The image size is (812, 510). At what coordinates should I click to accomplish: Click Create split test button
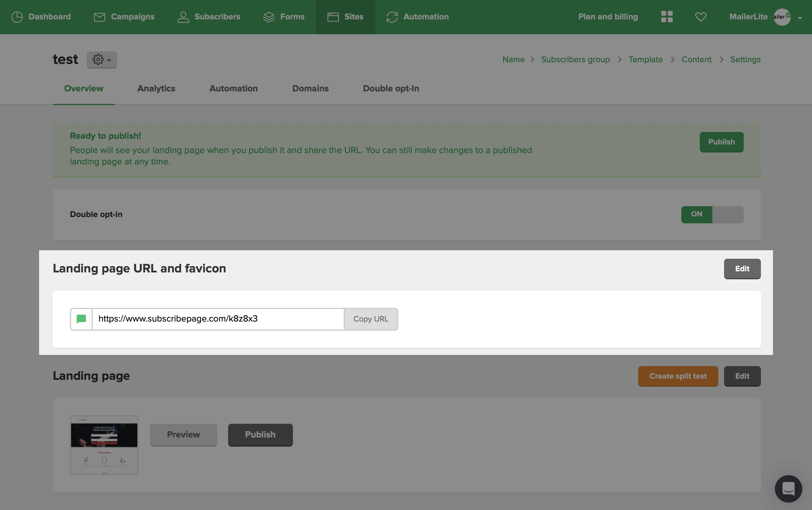[678, 376]
